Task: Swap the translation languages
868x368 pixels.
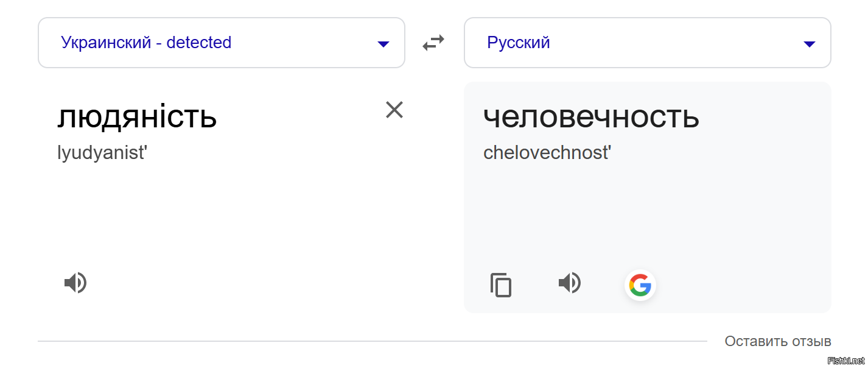Action: (433, 43)
